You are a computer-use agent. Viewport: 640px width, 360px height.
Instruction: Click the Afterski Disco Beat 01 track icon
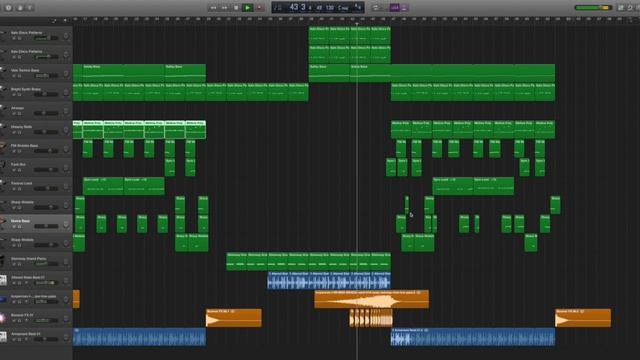tap(3, 280)
